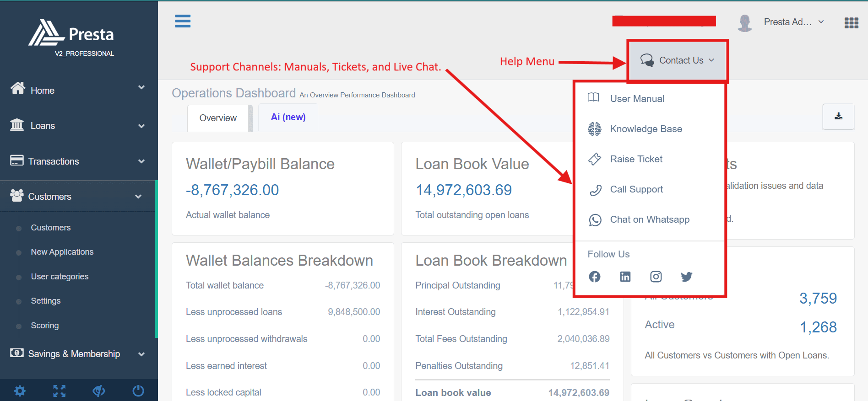Select User Manual from help menu
This screenshot has width=868, height=401.
(x=637, y=99)
